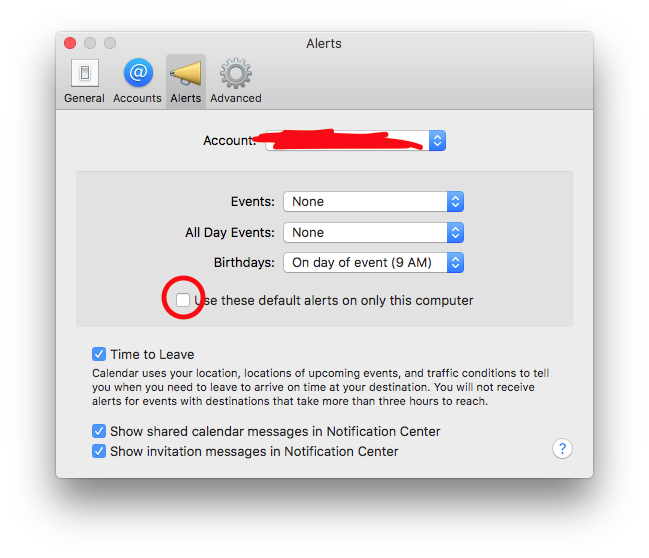Enable default alerts on only this computer
The image size is (649, 558).
click(x=183, y=300)
